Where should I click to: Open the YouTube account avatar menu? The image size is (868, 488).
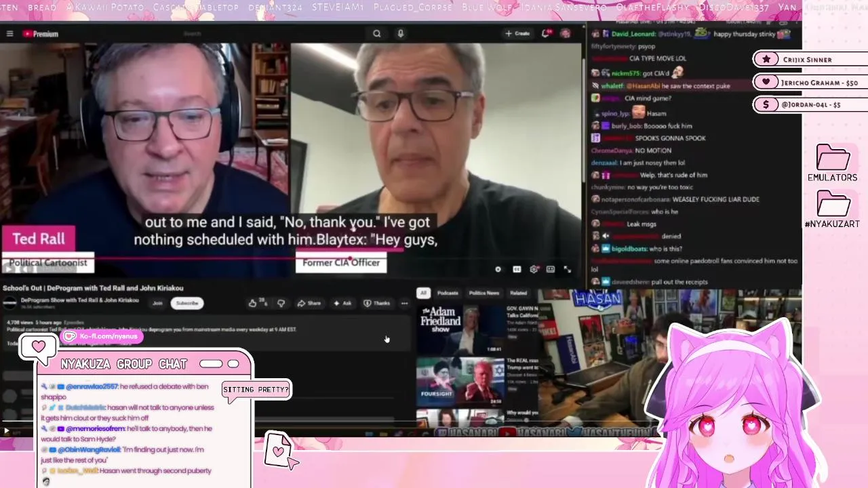[x=565, y=33]
